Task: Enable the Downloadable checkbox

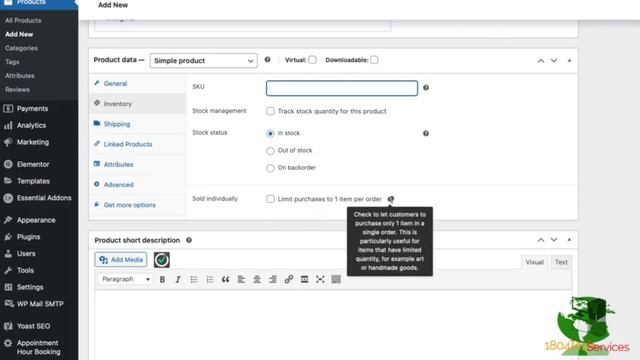Action: click(x=374, y=60)
